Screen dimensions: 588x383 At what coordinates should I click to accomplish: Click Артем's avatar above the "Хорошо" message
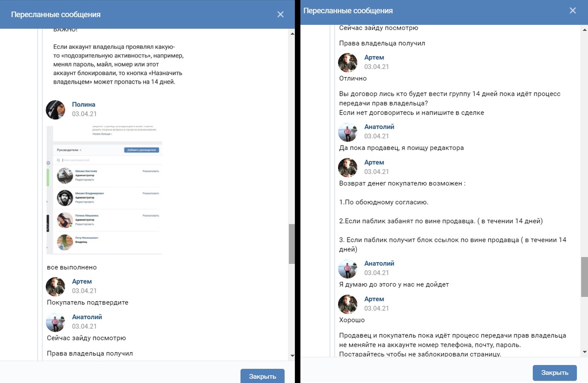click(348, 304)
